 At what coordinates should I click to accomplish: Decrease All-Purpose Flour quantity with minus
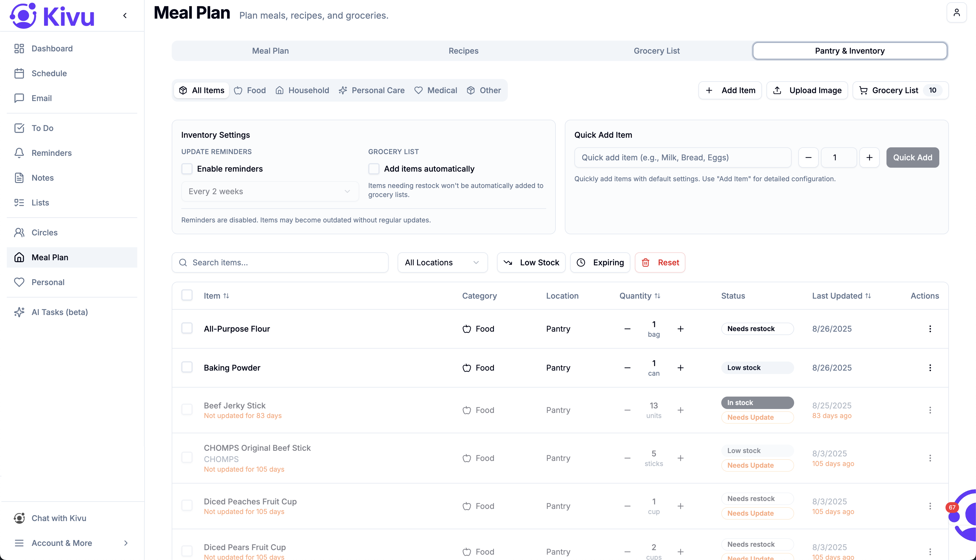(x=627, y=329)
